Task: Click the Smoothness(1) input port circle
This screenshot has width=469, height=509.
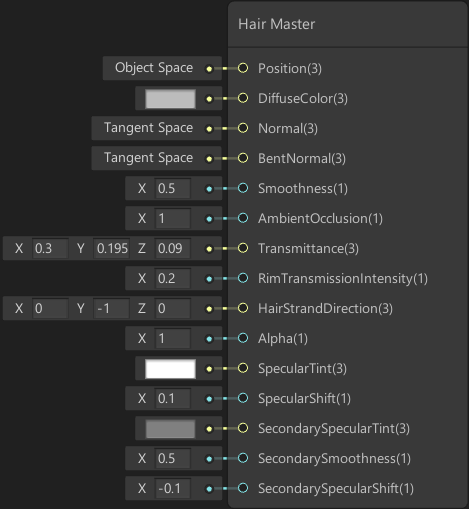Action: pos(243,188)
